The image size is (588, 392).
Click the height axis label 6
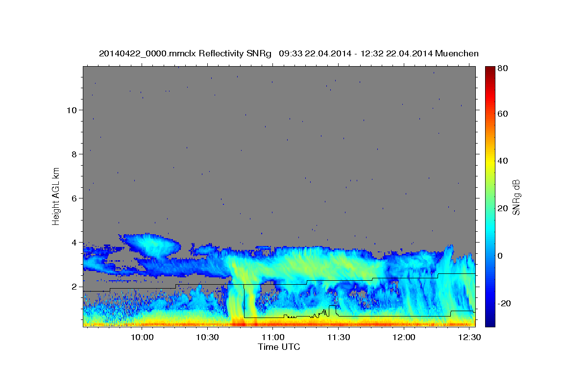[x=73, y=198]
